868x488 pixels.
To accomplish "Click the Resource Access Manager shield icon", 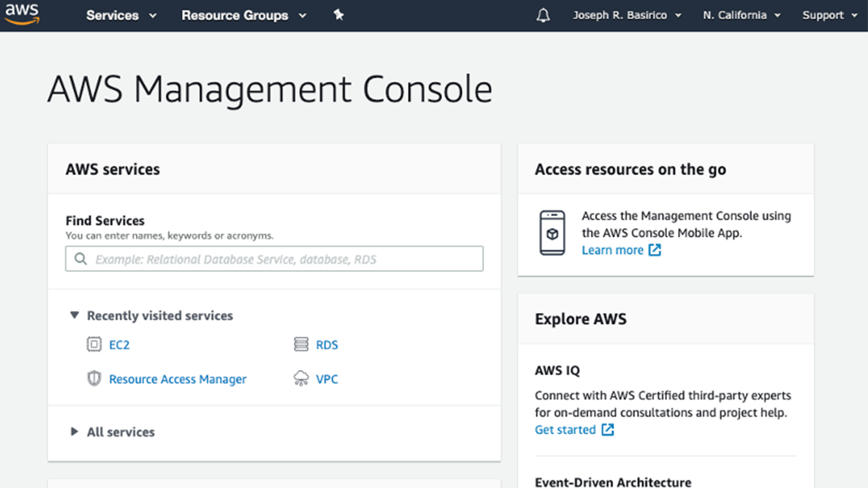I will [x=94, y=379].
